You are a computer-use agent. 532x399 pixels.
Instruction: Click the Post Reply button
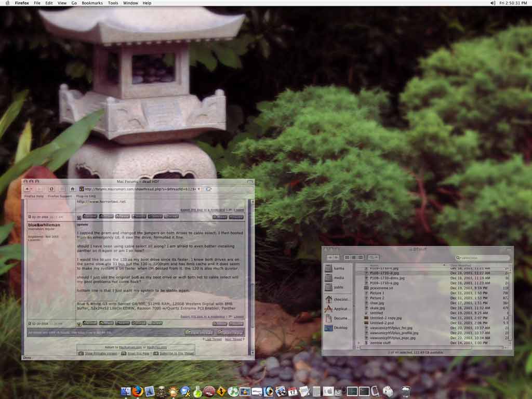pyautogui.click(x=230, y=332)
